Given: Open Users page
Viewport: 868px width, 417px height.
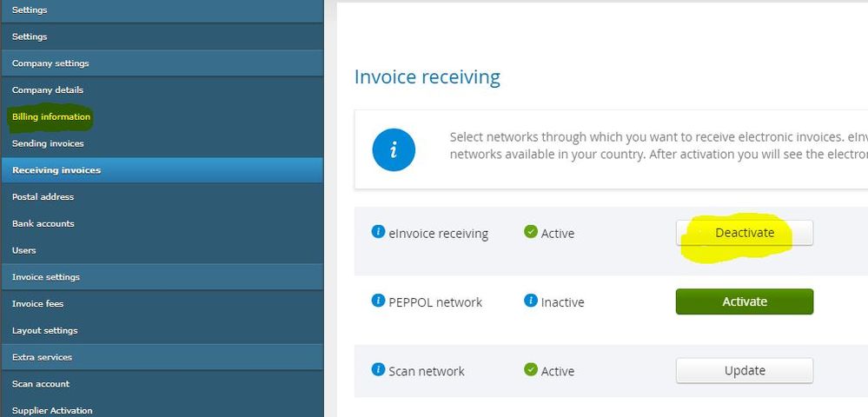Looking at the screenshot, I should pyautogui.click(x=162, y=250).
